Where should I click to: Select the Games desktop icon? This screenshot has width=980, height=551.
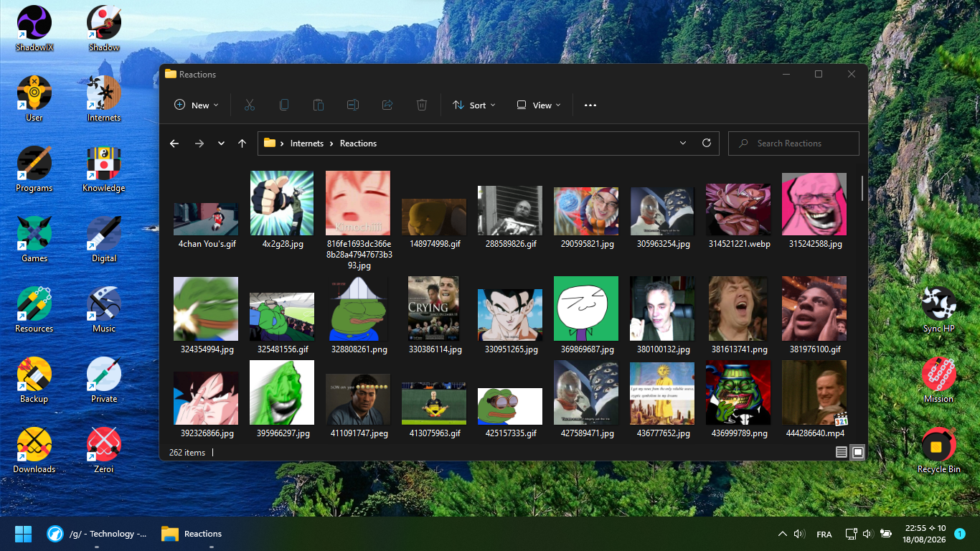tap(34, 240)
